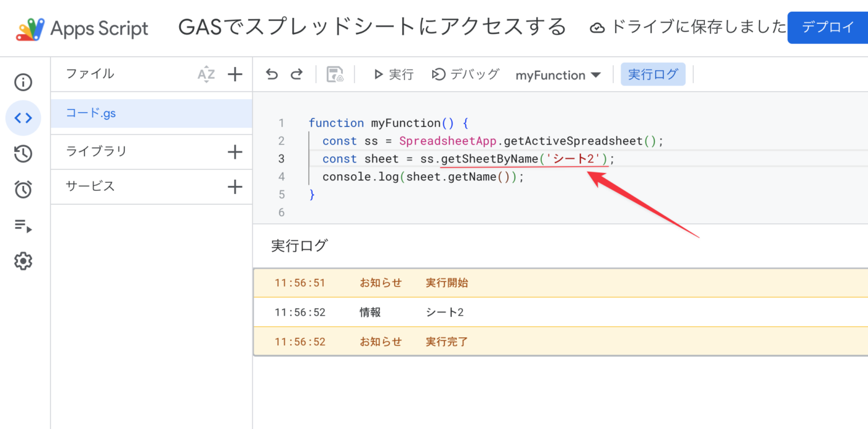Viewport: 868px width, 429px height.
Task: Click the デバッグ debug button
Action: coord(466,74)
